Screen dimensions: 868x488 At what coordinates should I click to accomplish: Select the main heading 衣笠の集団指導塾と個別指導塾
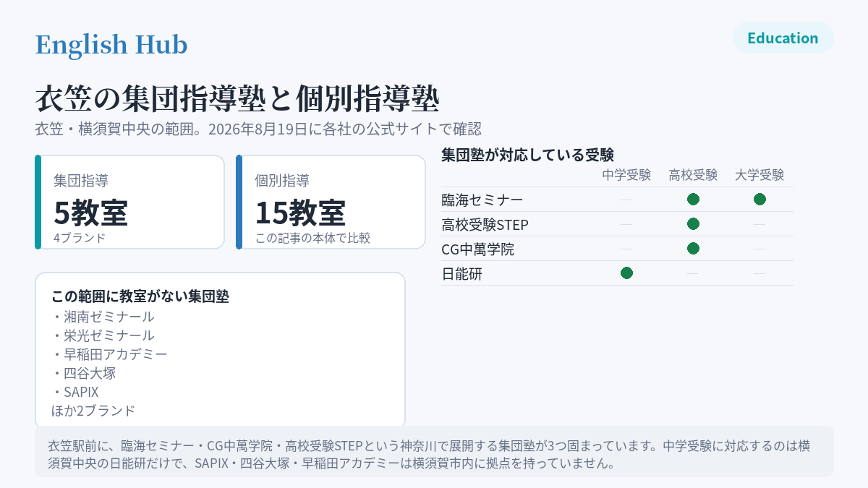coord(237,98)
